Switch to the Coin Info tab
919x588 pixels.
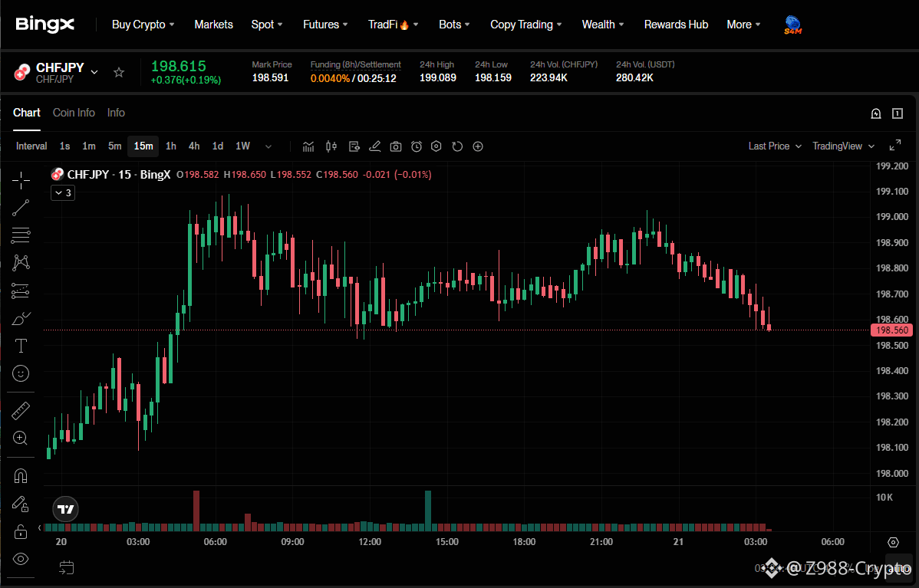[x=74, y=113]
